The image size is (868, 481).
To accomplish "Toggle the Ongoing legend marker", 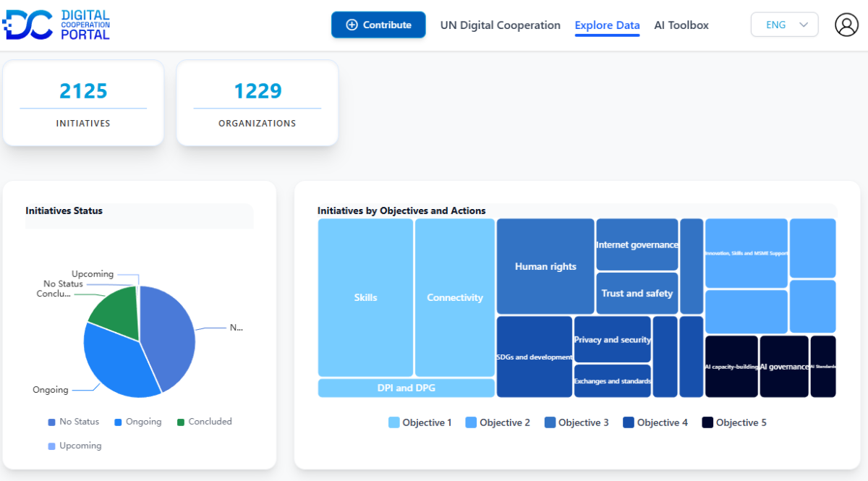I will pos(118,422).
